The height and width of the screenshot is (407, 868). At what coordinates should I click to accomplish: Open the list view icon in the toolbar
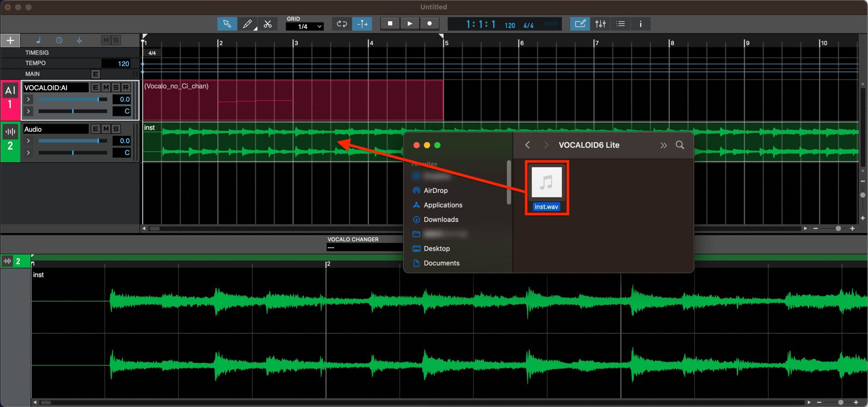pyautogui.click(x=620, y=24)
